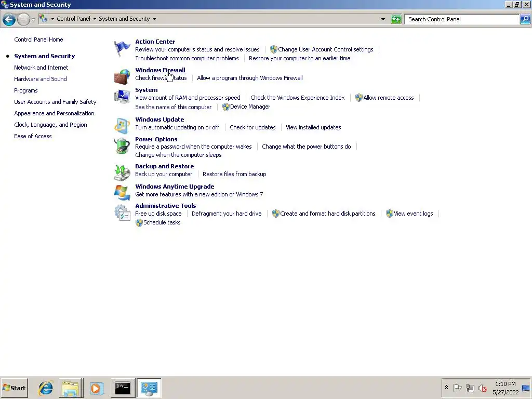
Task: Select Programs category
Action: coord(26,90)
